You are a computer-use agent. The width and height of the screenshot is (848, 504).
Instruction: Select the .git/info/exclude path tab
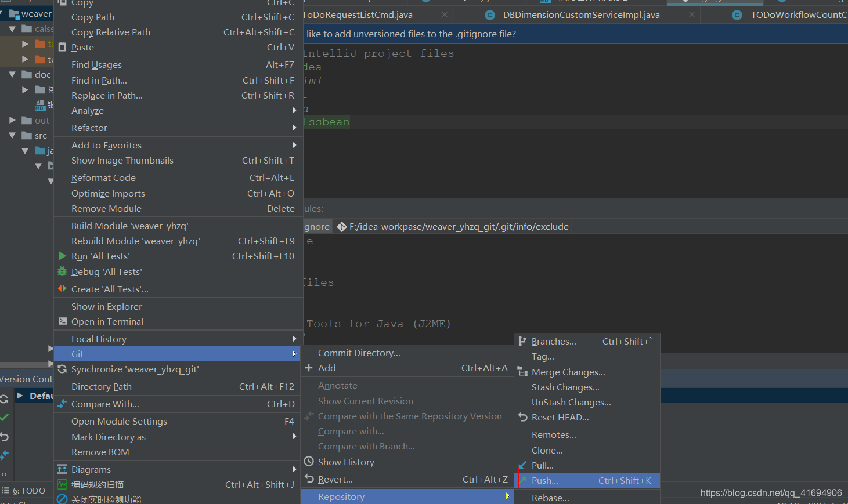click(454, 226)
